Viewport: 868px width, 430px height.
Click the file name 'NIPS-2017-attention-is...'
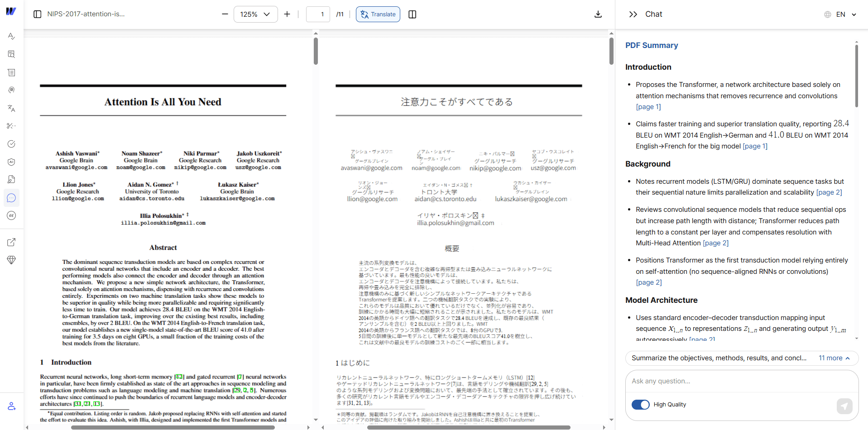click(x=86, y=14)
